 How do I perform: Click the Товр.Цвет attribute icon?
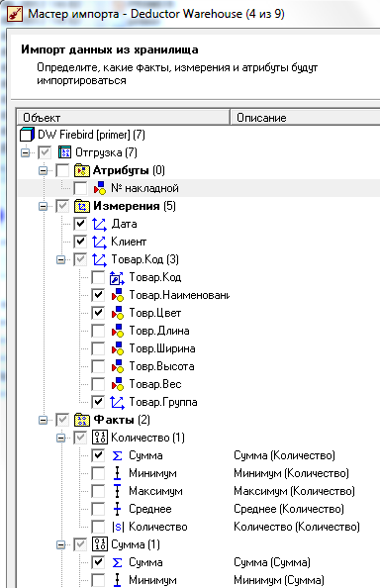[118, 313]
